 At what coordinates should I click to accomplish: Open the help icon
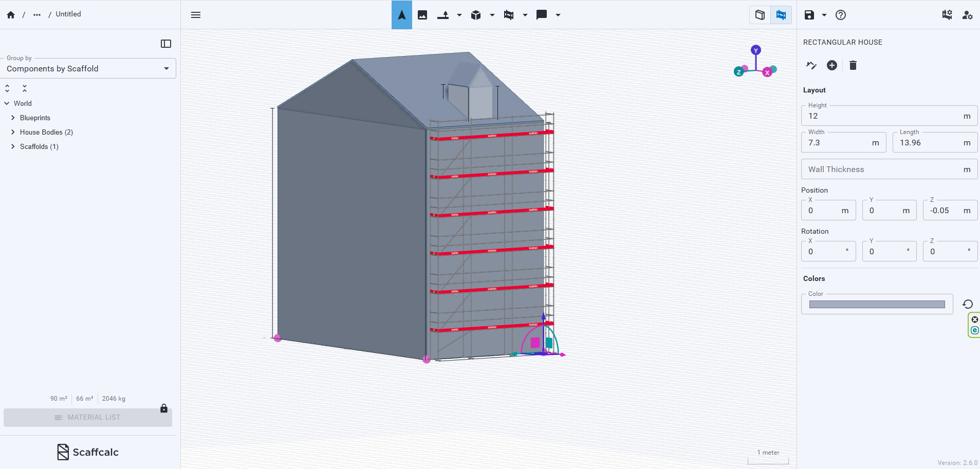840,15
